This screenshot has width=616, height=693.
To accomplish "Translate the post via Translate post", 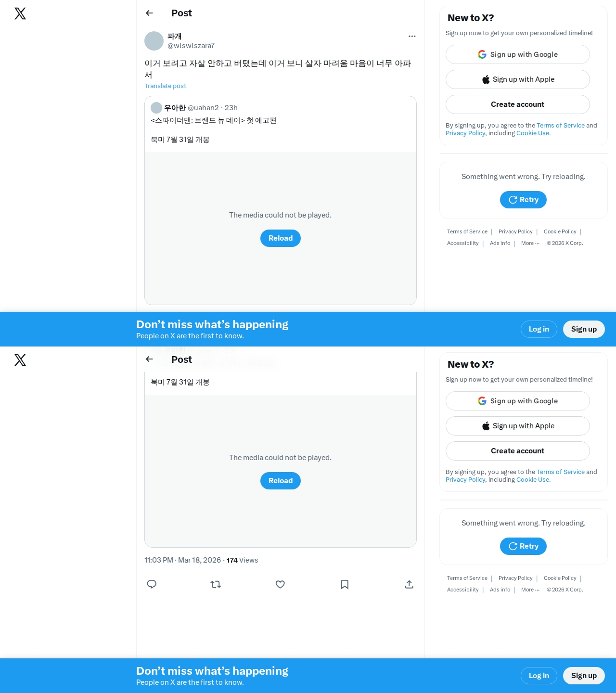I will (x=165, y=86).
